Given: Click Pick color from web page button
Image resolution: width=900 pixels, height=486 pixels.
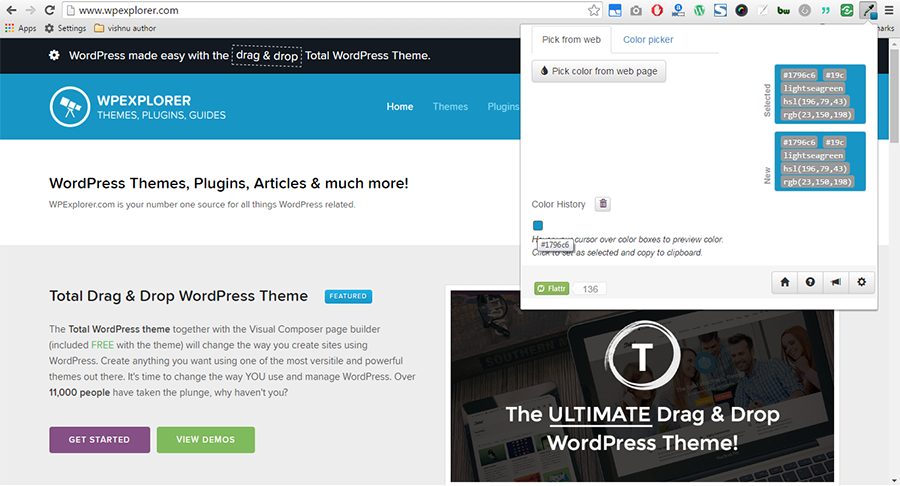Looking at the screenshot, I should 599,71.
